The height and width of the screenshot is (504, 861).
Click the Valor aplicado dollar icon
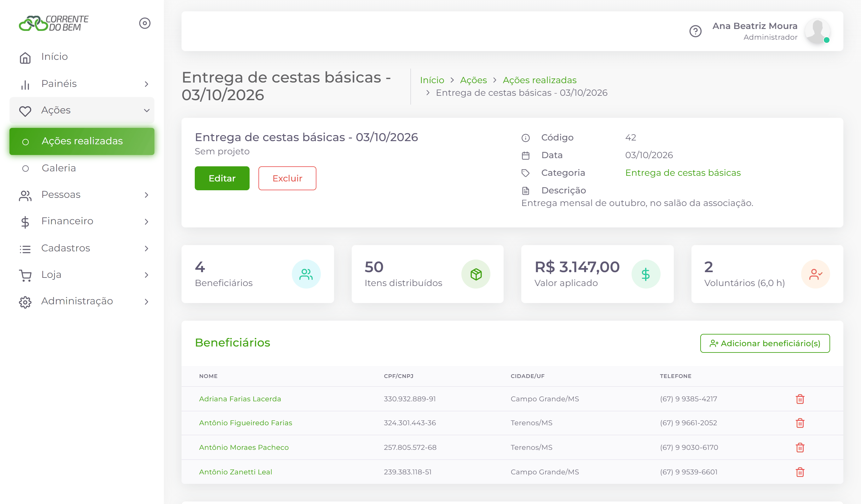646,274
